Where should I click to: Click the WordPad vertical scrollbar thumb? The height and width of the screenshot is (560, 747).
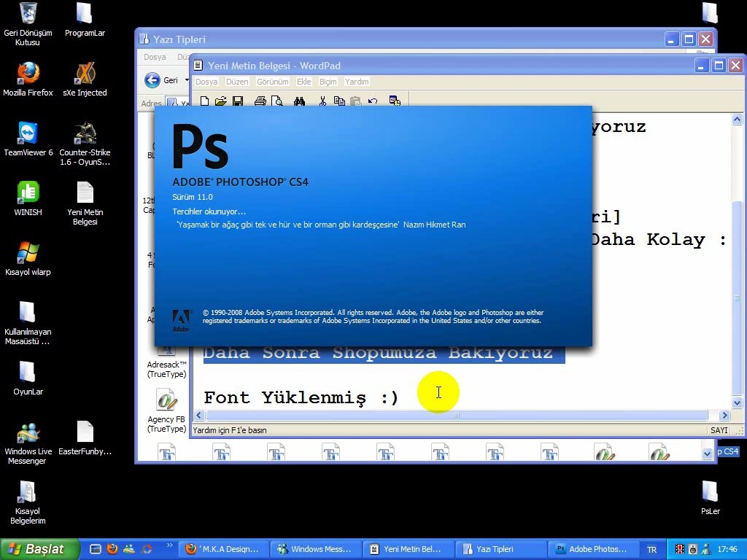[737, 298]
